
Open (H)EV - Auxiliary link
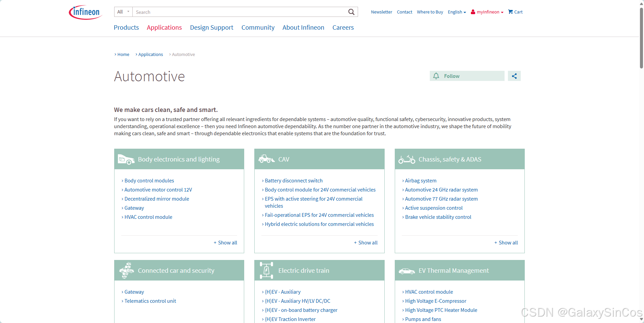(x=283, y=292)
